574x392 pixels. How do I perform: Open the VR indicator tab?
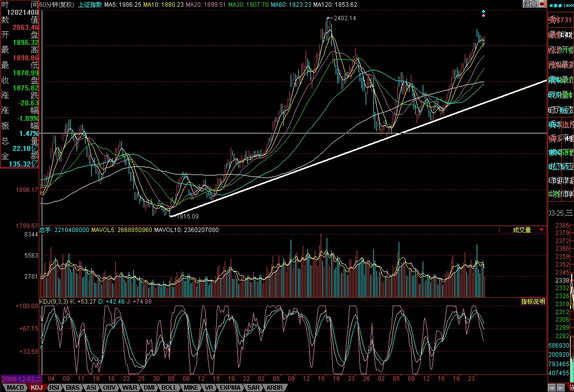click(209, 388)
